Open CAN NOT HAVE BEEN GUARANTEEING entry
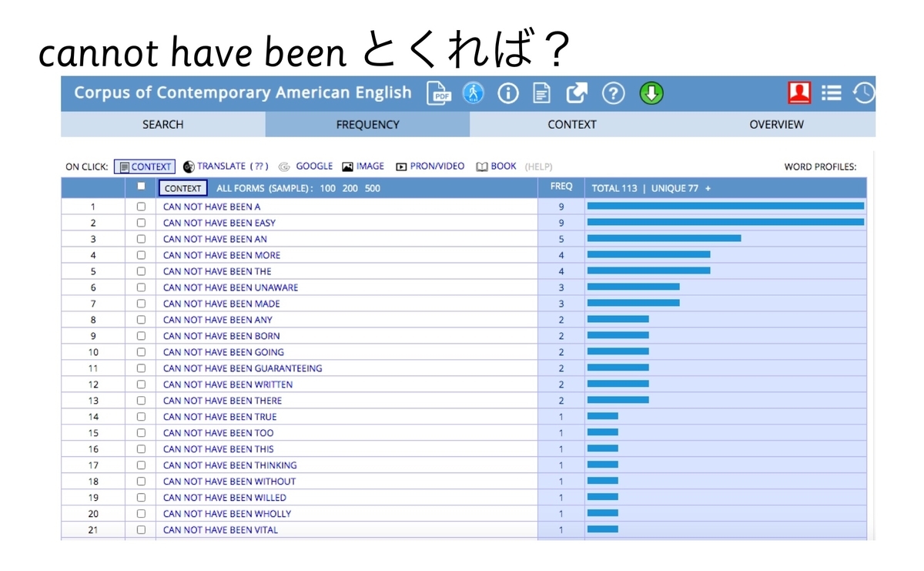924x571 pixels. [243, 368]
